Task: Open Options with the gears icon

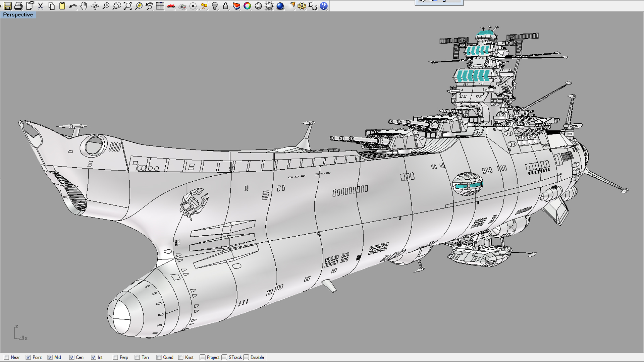Action: pyautogui.click(x=302, y=6)
